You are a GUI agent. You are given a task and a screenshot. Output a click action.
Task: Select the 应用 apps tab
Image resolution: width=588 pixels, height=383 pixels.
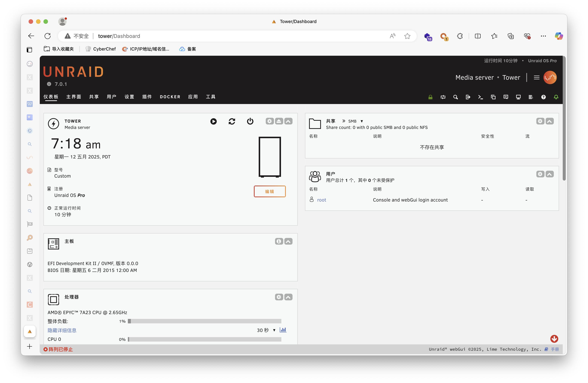point(193,97)
